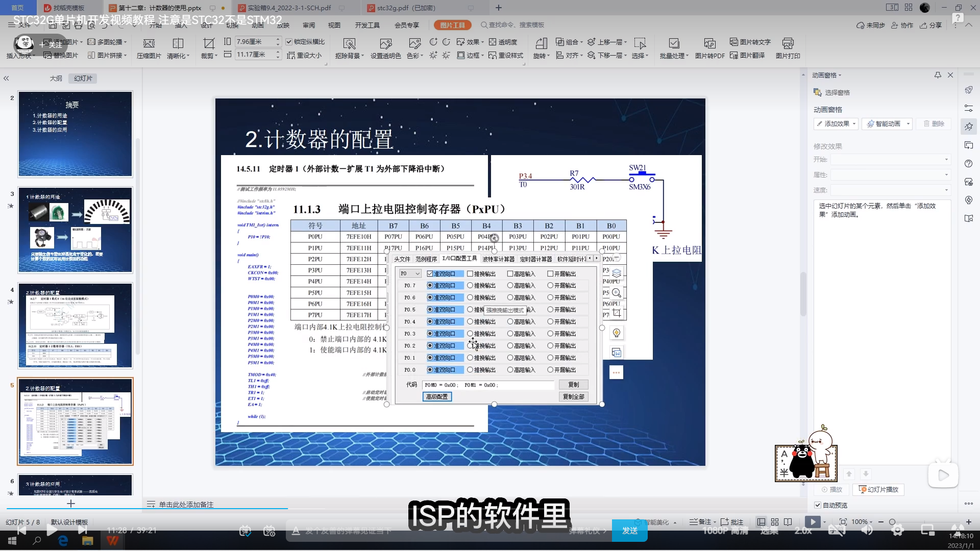The image size is (980, 551).
Task: Click the Picture Print (图片打印) icon
Action: point(788,43)
